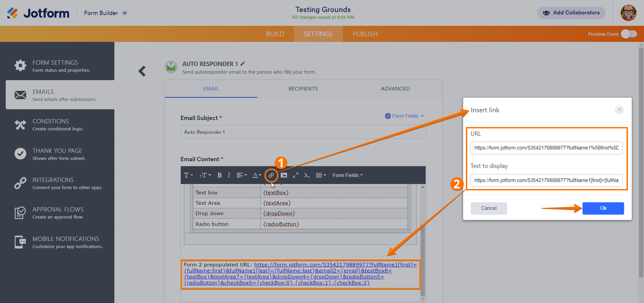Switch to the SETTINGS tab
644x303 pixels.
coord(318,34)
